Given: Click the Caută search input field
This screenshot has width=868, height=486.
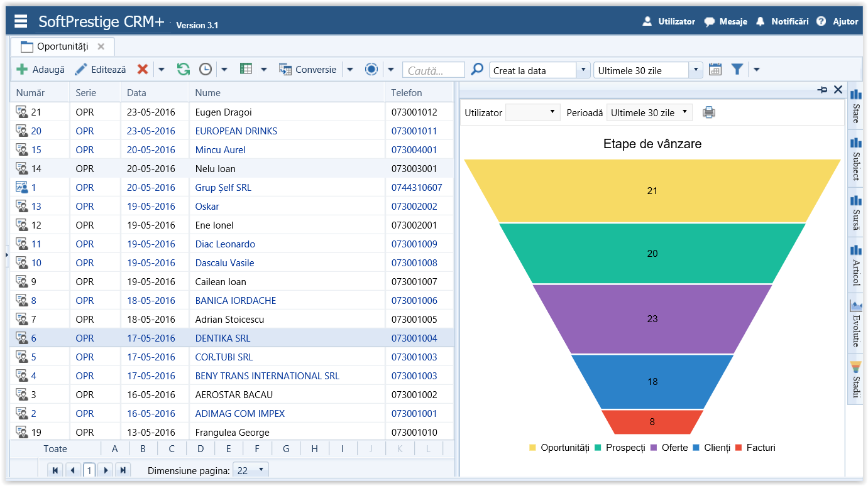Looking at the screenshot, I should pos(433,70).
